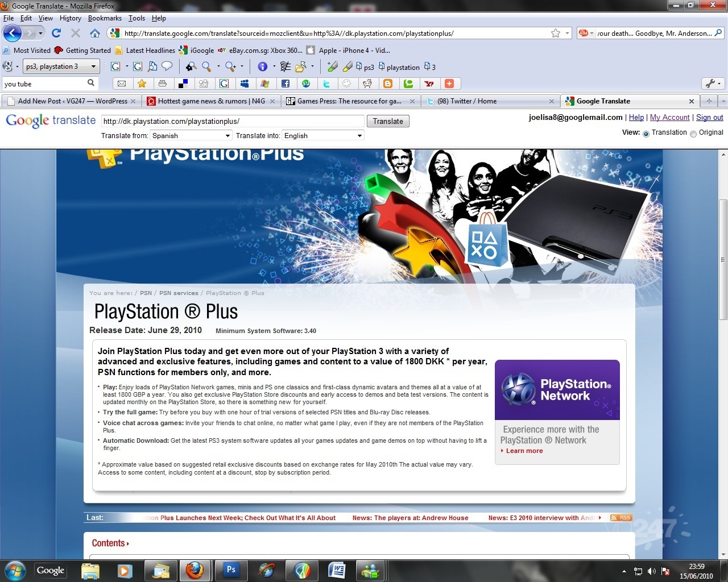Viewport: 728px width, 582px height.
Task: Open Help link in Google Translate header
Action: (x=636, y=117)
